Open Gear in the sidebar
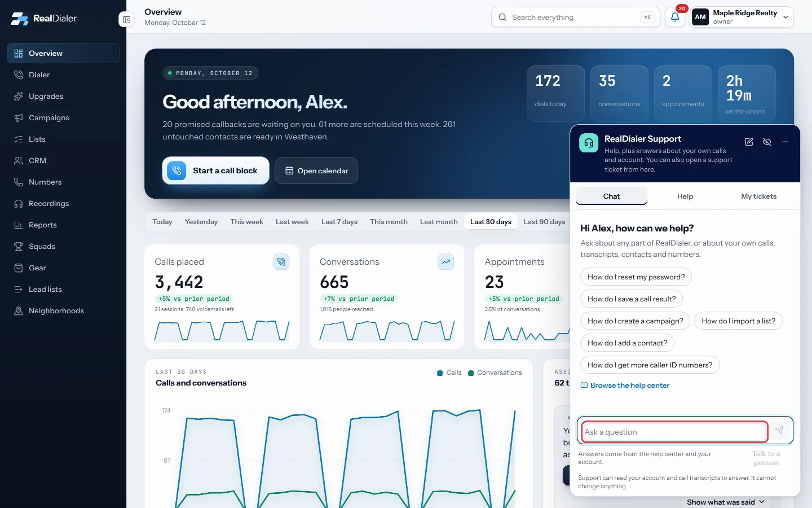The image size is (812, 508). pyautogui.click(x=63, y=268)
